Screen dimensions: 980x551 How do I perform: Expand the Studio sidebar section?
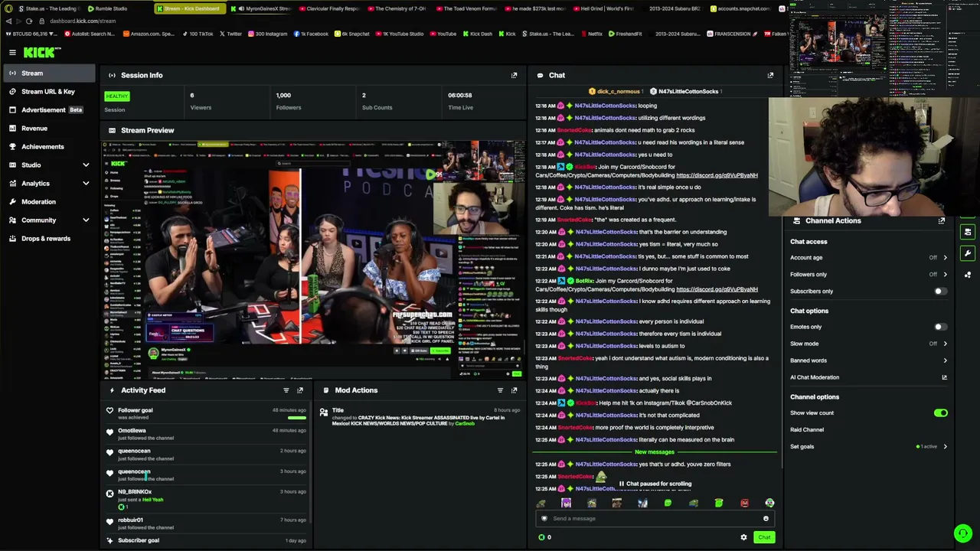[86, 165]
